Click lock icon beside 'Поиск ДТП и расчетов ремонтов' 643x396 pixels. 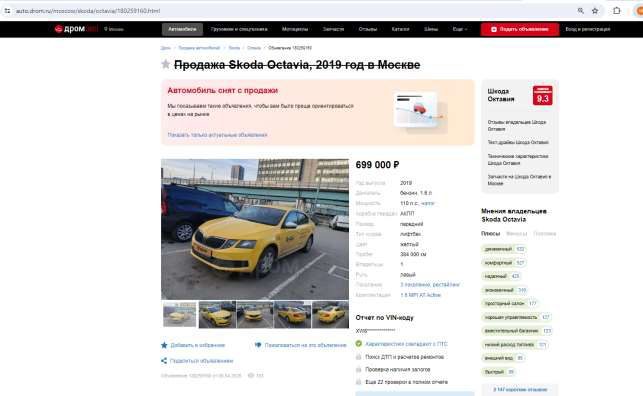(x=359, y=357)
